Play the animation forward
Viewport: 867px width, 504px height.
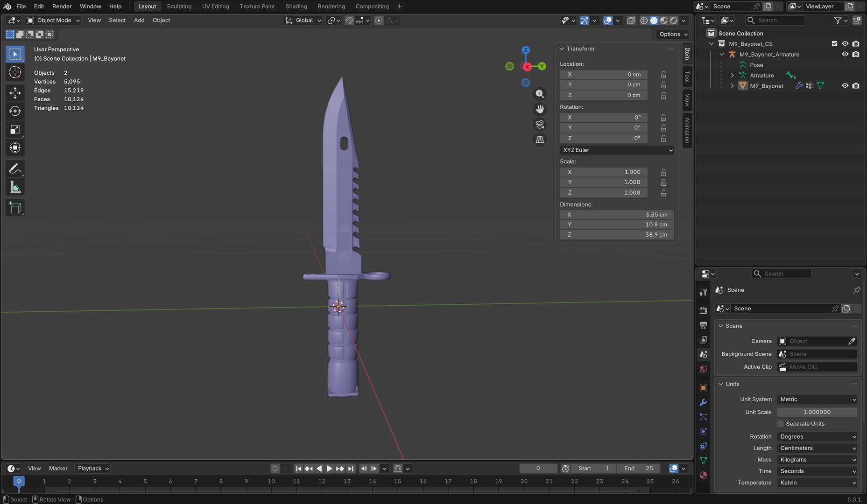click(x=330, y=469)
